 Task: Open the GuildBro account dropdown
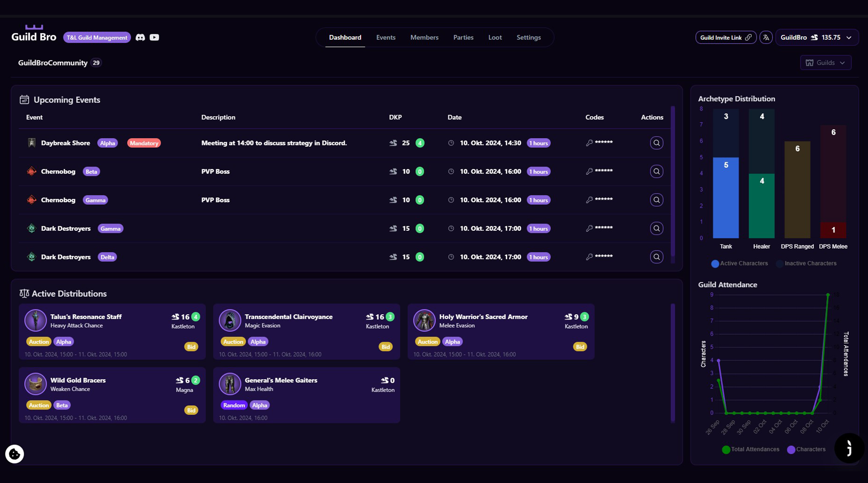(x=817, y=38)
